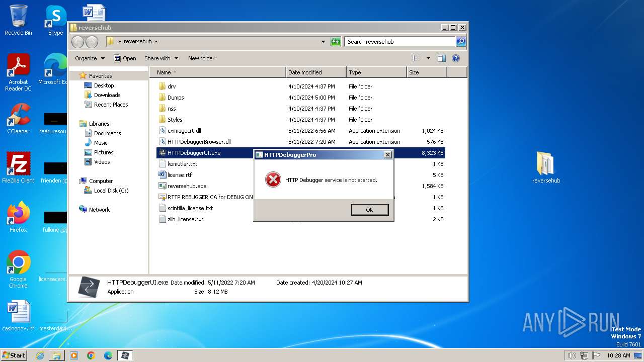
Task: Select HTTPDebuggerBrowser.dll file
Action: pyautogui.click(x=199, y=142)
